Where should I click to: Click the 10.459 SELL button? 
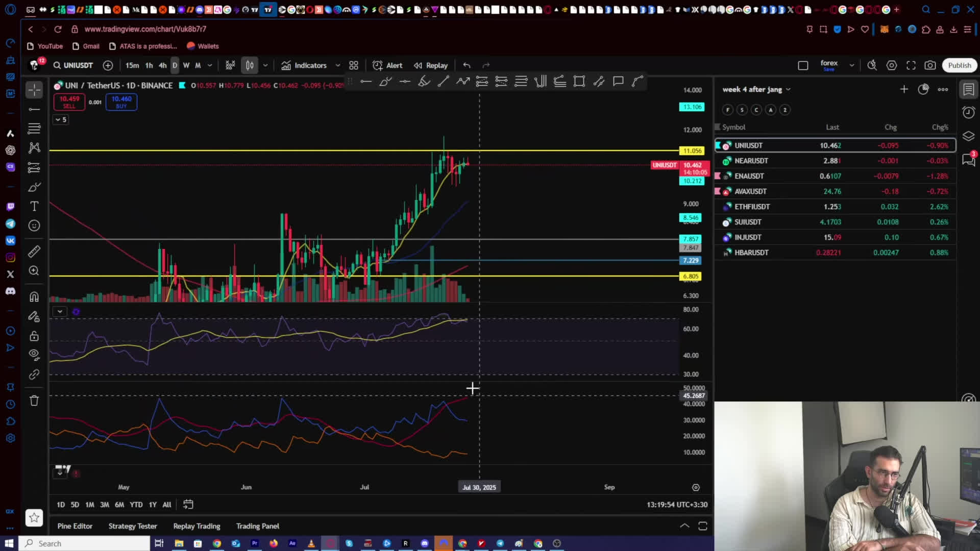(69, 102)
